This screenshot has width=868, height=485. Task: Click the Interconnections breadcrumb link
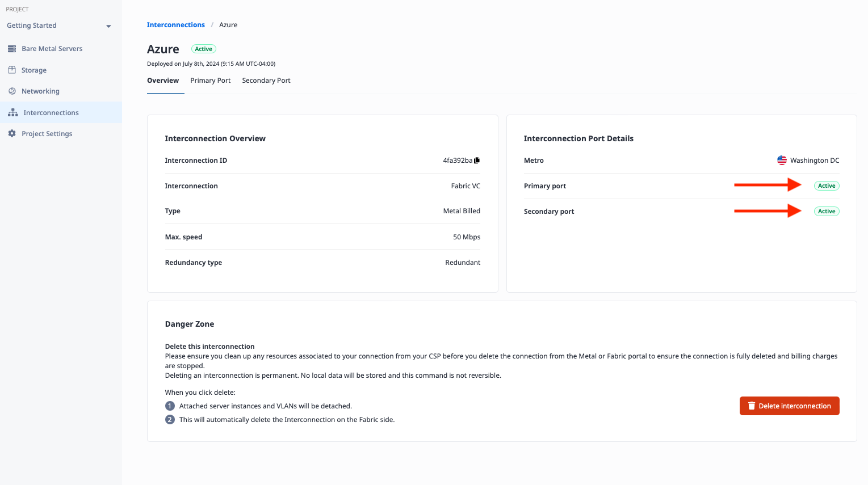click(x=176, y=25)
